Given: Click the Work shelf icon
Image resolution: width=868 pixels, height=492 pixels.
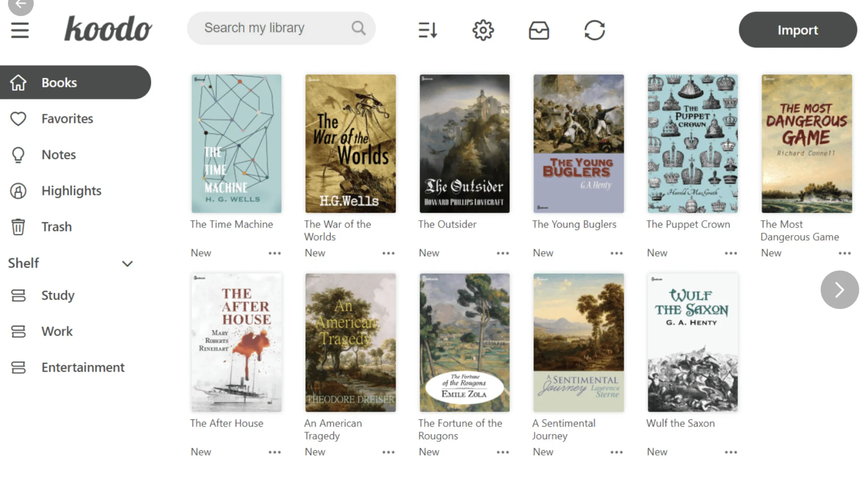Looking at the screenshot, I should click(18, 332).
